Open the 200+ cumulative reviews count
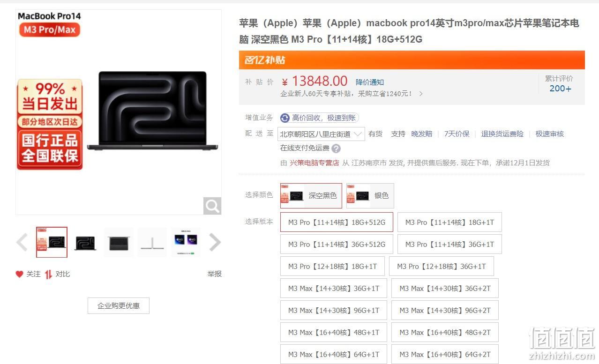The width and height of the screenshot is (599, 364). pyautogui.click(x=561, y=89)
